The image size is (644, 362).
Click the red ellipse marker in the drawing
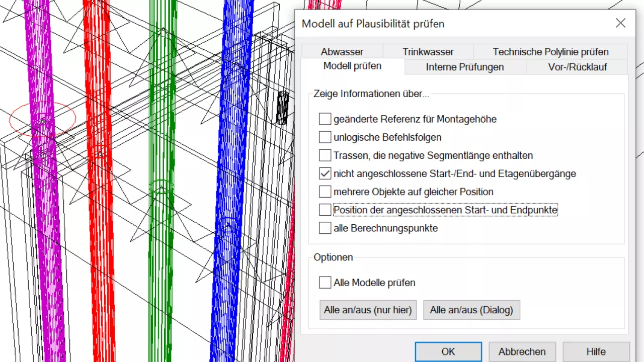[x=43, y=119]
